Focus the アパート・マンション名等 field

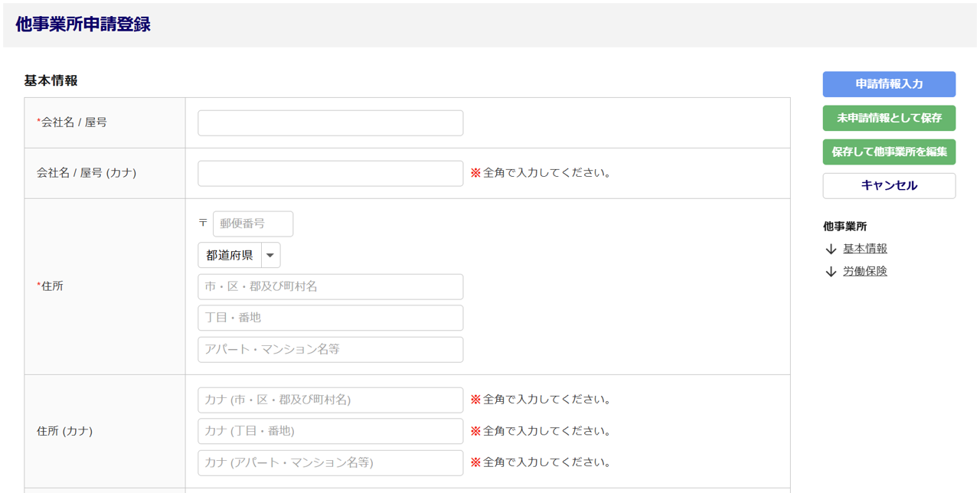(330, 349)
